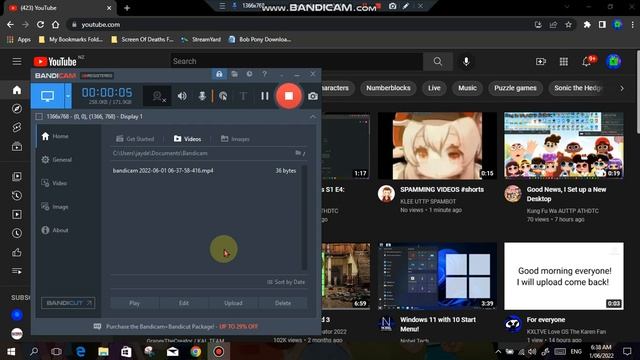
Task: Open the Good News, I Set up a New Desktop title
Action: pos(566,194)
